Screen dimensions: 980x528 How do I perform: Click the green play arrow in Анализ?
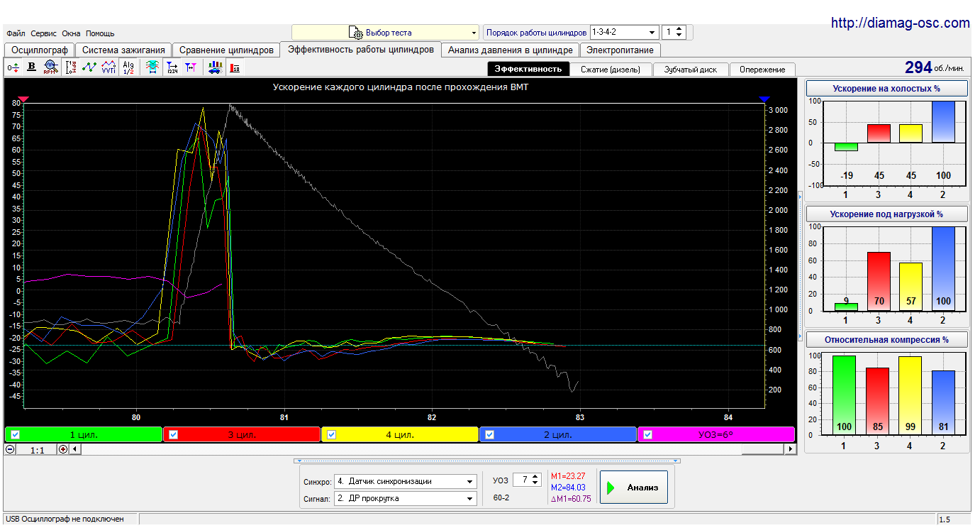tap(610, 488)
